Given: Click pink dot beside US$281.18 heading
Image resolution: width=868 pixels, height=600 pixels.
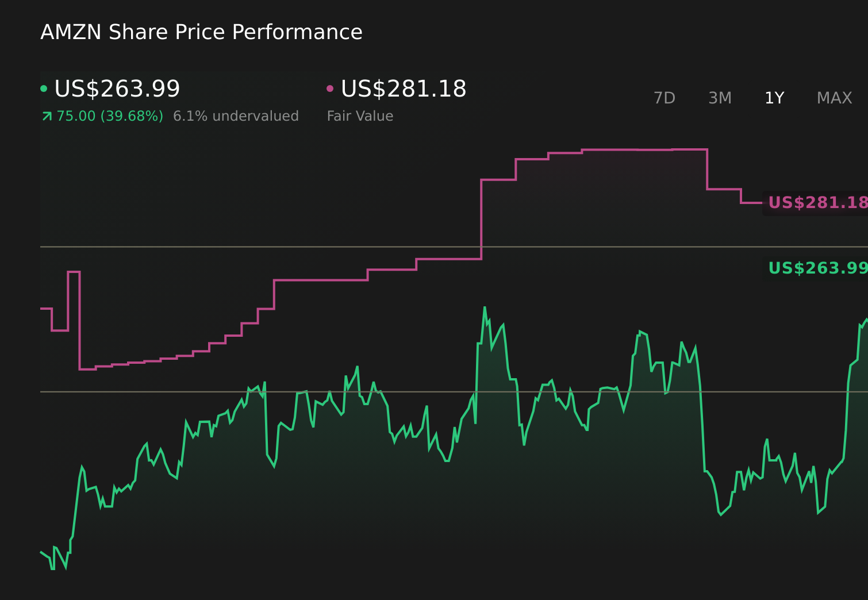Looking at the screenshot, I should pos(330,89).
